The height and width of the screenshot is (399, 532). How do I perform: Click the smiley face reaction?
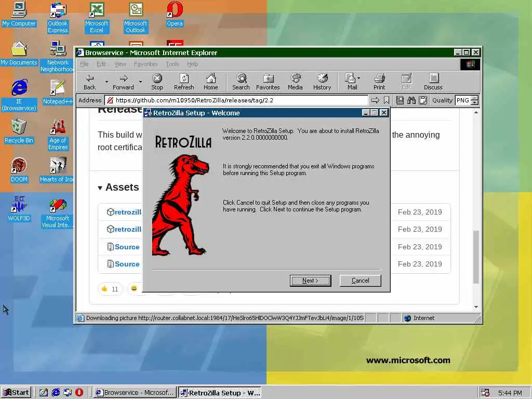pos(135,288)
